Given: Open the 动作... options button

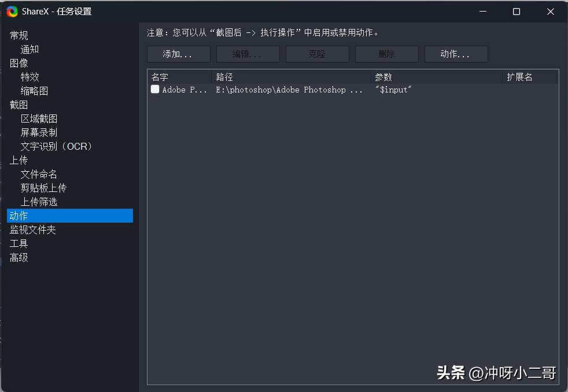Looking at the screenshot, I should (x=456, y=54).
